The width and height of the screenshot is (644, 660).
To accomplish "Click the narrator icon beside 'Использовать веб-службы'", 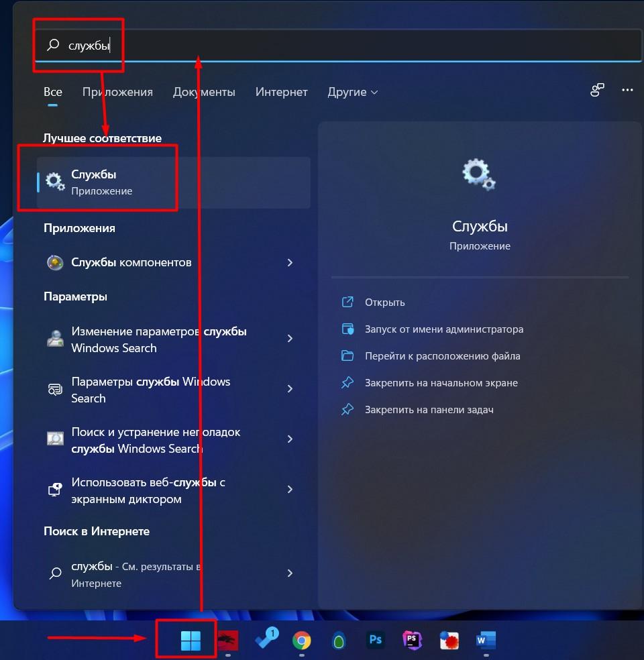I will 55,489.
